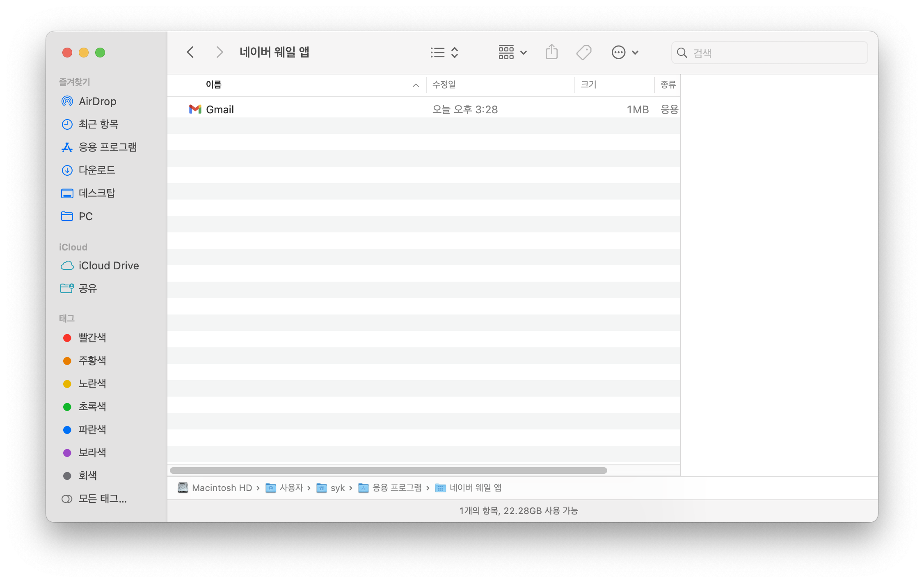Open iCloud Drive from the sidebar

[x=108, y=266]
